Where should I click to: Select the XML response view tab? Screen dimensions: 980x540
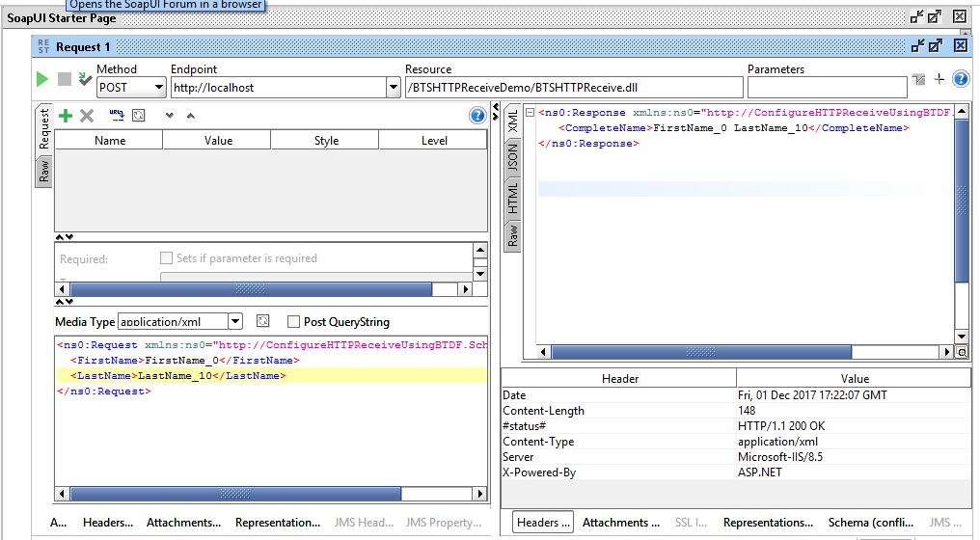coord(512,121)
